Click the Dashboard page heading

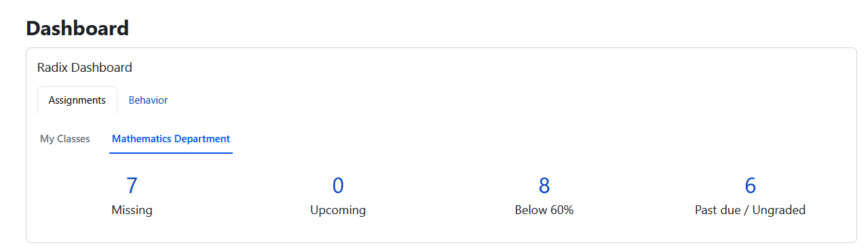(x=77, y=28)
